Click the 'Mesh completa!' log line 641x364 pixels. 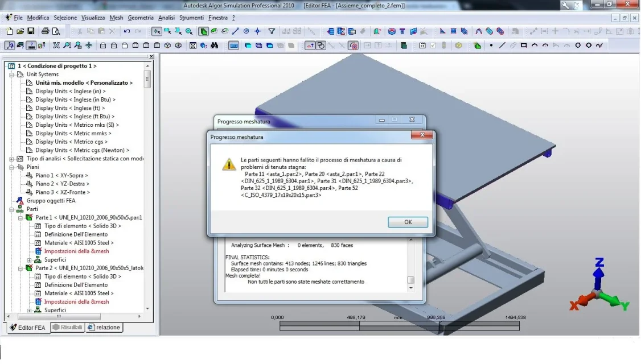click(243, 276)
